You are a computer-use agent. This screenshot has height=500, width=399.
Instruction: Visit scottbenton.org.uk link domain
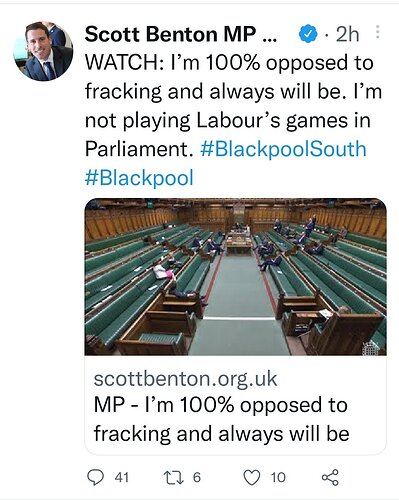tap(185, 379)
